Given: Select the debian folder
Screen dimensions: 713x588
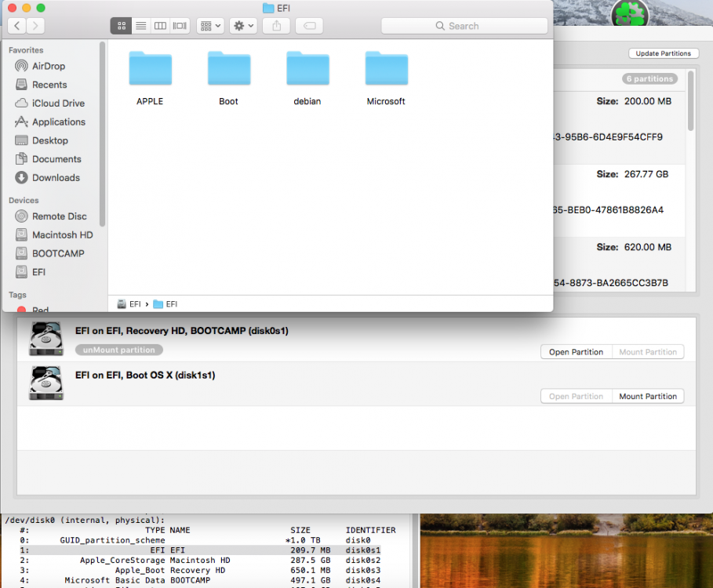Looking at the screenshot, I should coord(307,78).
